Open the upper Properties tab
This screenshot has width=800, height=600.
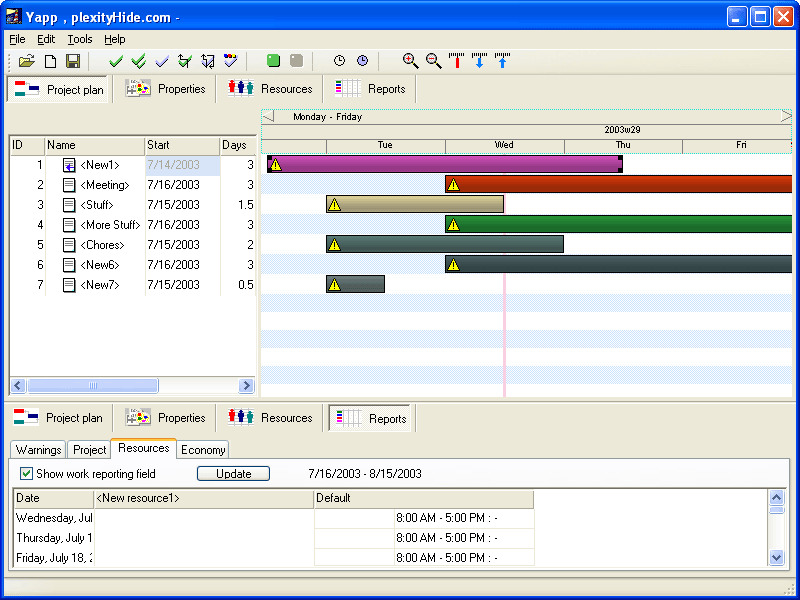165,89
